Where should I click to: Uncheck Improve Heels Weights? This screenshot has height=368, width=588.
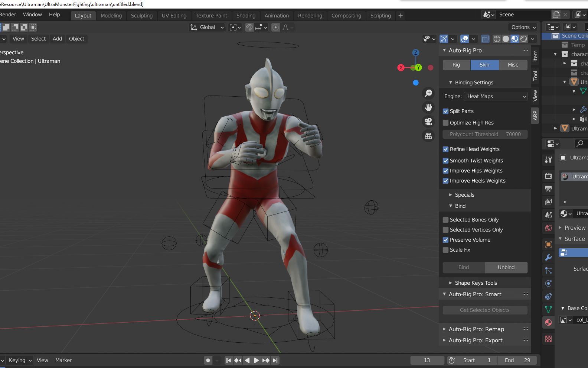[445, 181]
